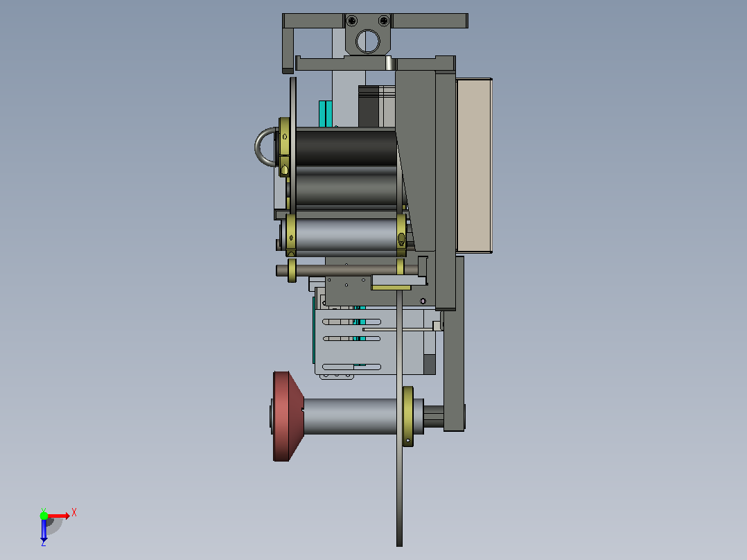Select the brass collar on lower spool shaft
747x560 pixels.
(x=407, y=416)
